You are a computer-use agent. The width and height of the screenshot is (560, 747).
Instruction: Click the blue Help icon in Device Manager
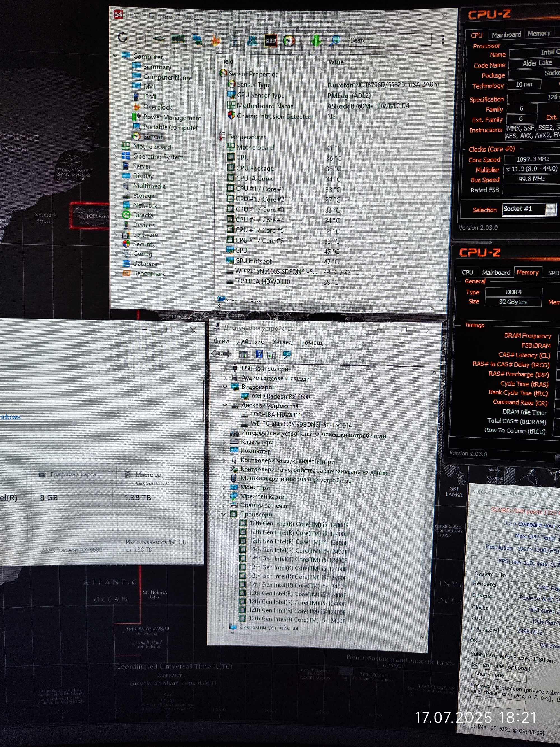pos(259,354)
